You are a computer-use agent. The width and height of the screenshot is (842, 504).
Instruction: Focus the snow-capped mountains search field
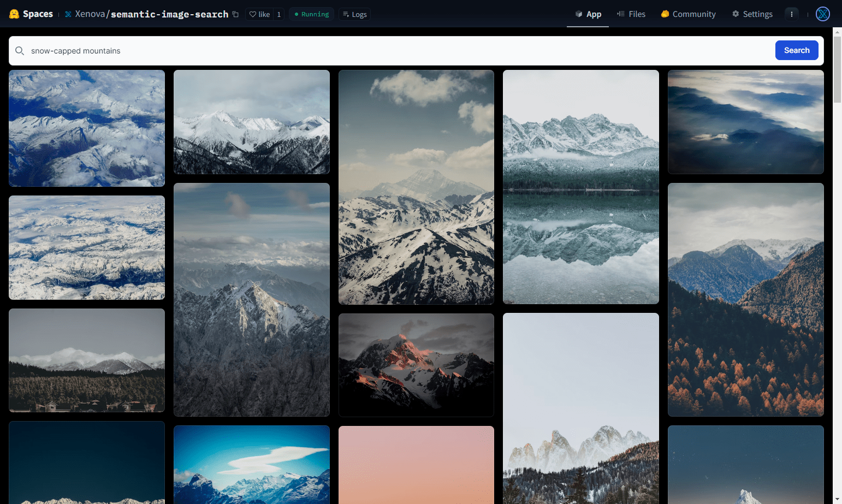[x=382, y=51]
